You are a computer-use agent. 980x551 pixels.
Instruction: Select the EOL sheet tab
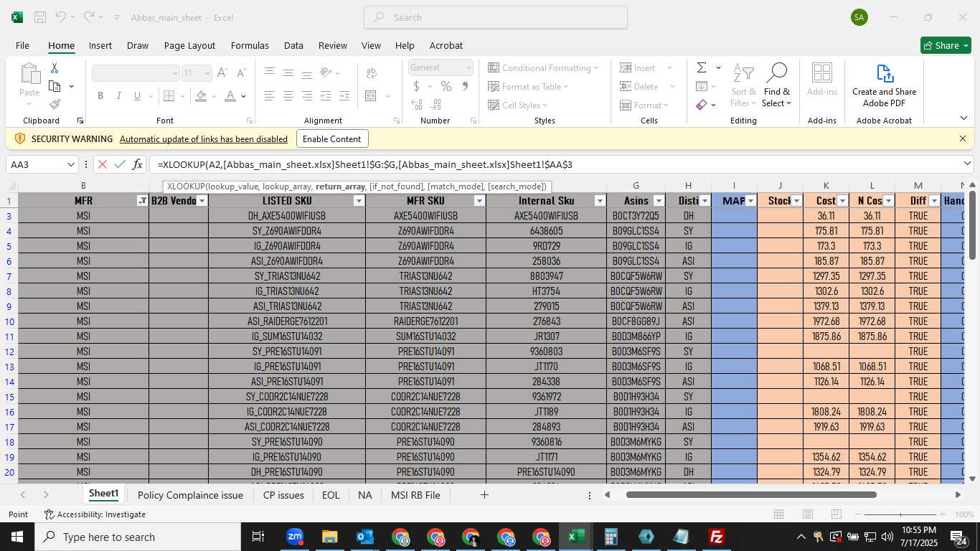pyautogui.click(x=331, y=495)
